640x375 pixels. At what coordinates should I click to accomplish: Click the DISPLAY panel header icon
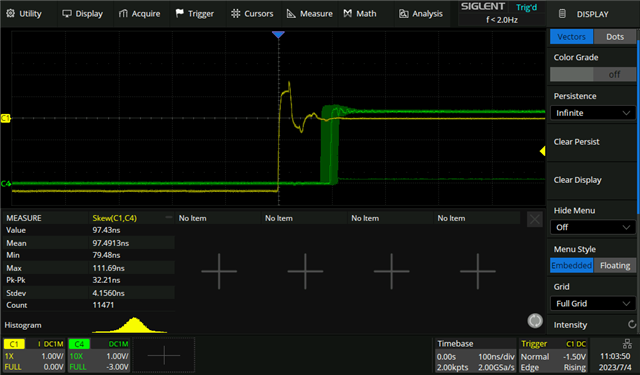pos(562,14)
